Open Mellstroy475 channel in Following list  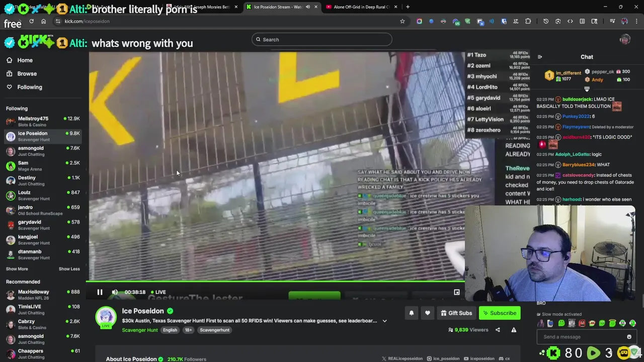point(43,121)
